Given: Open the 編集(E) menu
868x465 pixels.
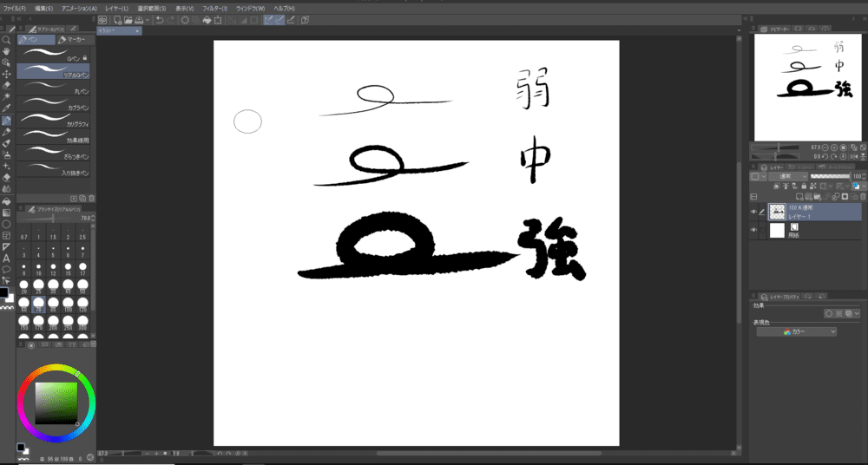Looking at the screenshot, I should coord(43,9).
